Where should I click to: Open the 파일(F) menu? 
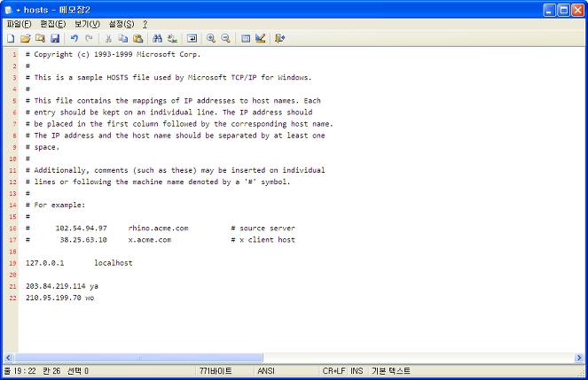coord(20,24)
